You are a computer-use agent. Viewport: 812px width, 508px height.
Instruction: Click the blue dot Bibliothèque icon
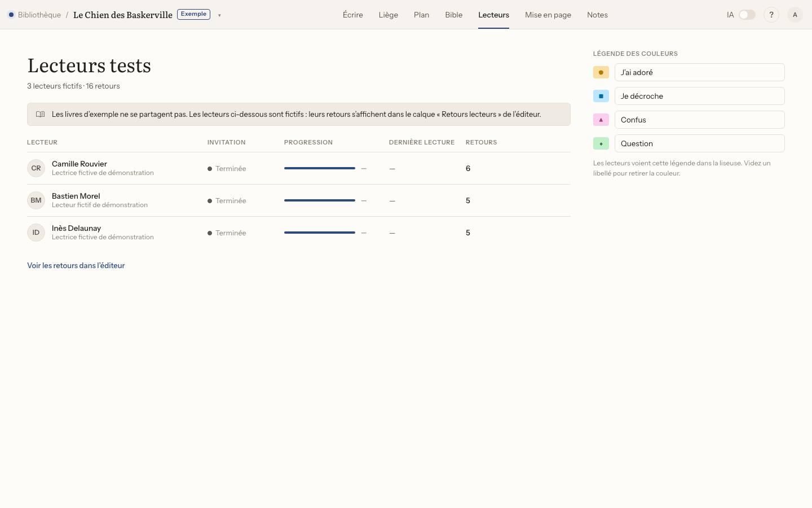(11, 15)
